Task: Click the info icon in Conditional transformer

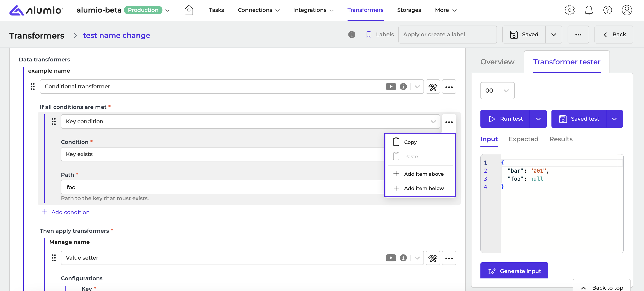Action: click(403, 87)
